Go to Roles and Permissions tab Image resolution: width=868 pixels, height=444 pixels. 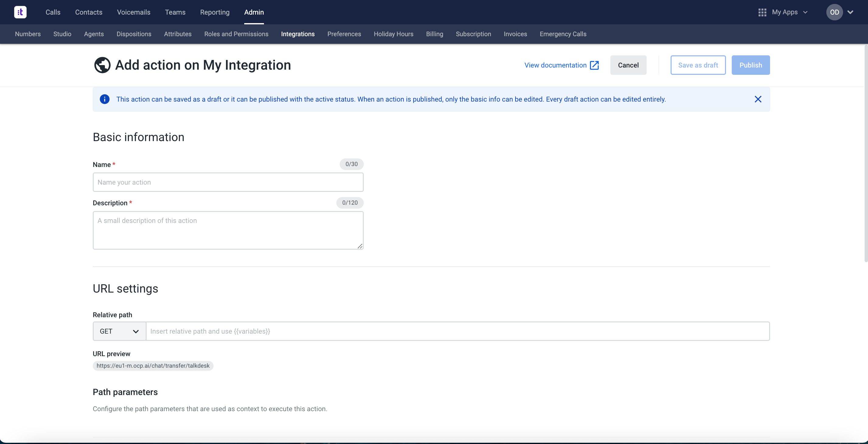point(236,34)
